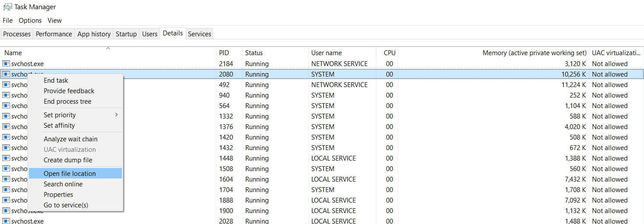
Task: Click memory value 10,256 K
Action: 574,74
